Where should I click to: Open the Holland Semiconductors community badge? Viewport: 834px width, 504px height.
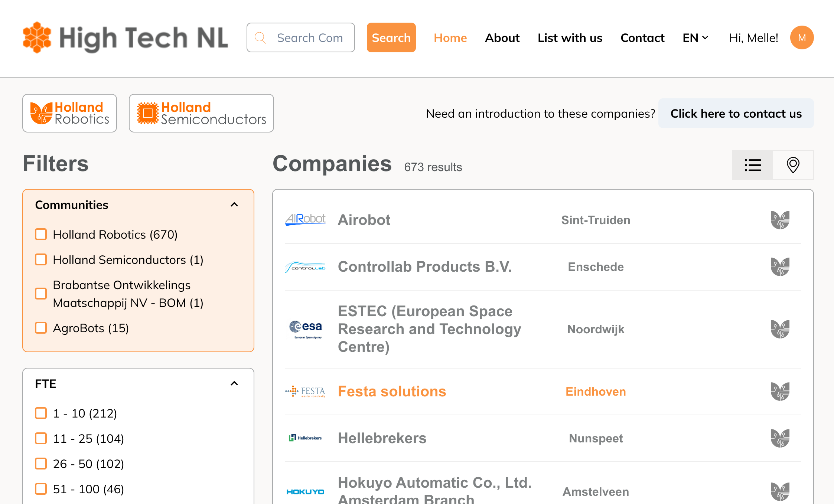pyautogui.click(x=201, y=113)
